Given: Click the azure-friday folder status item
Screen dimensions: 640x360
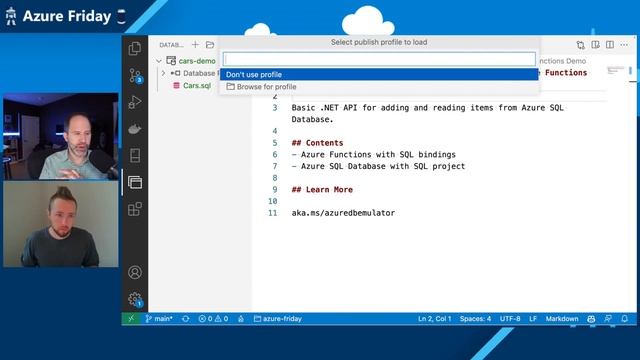Looking at the screenshot, I should coord(278,319).
